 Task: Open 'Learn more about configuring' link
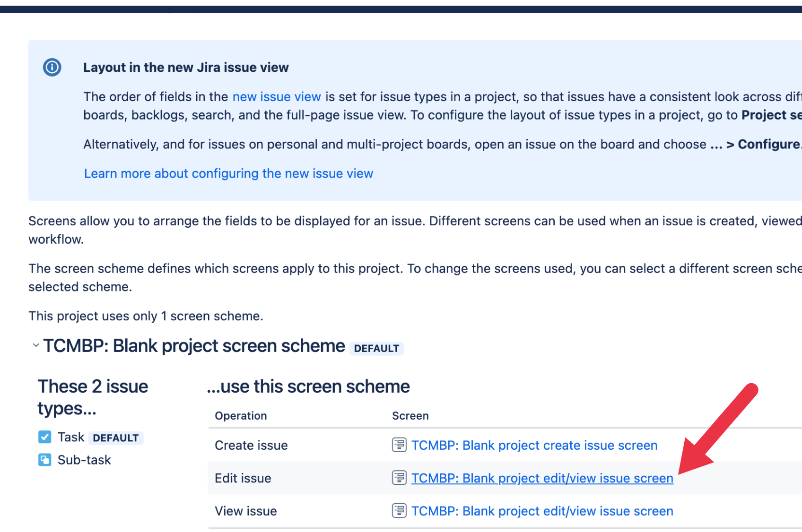pos(228,173)
